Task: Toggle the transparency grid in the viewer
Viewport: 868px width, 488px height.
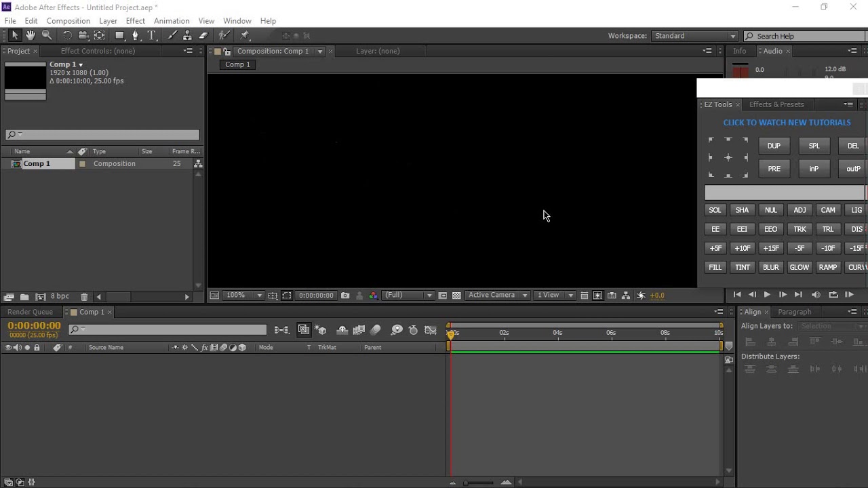Action: (x=456, y=296)
